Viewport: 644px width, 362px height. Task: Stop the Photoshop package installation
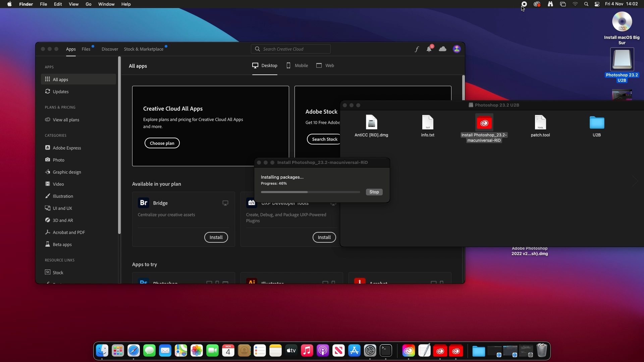(x=374, y=192)
